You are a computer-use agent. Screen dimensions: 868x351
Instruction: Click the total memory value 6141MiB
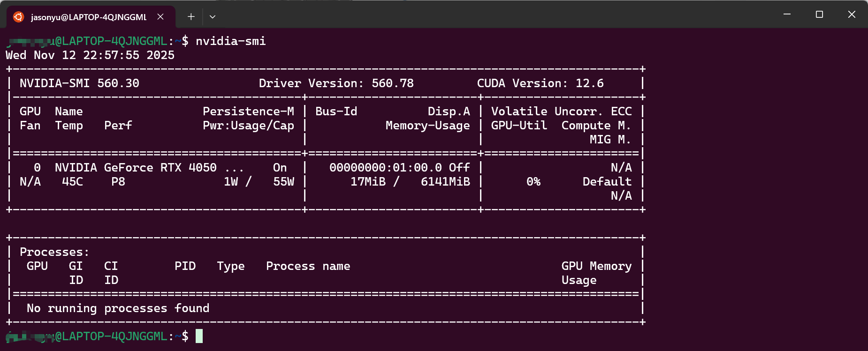coord(446,182)
